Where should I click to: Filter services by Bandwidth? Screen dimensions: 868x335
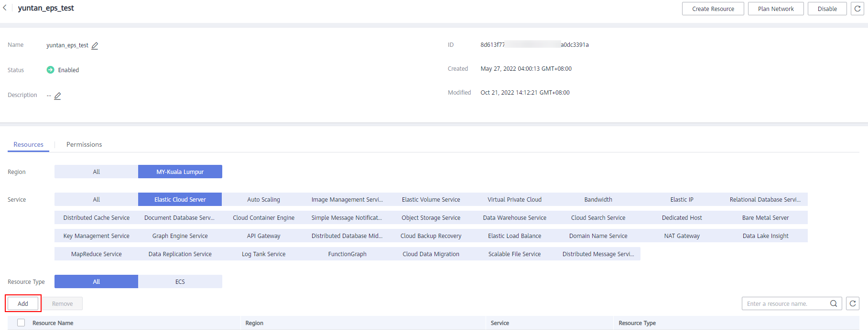[x=598, y=199]
